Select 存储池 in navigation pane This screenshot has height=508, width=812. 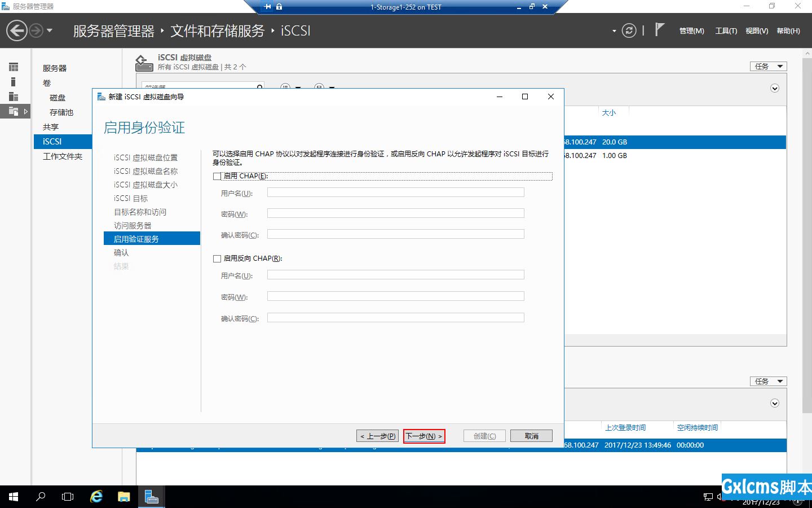point(61,112)
